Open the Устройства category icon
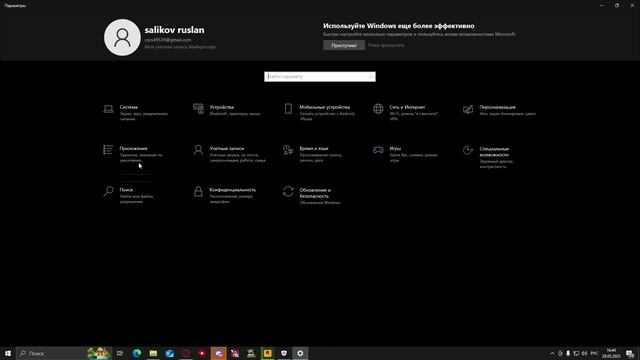Viewport: 640px width, 360px height. click(198, 109)
